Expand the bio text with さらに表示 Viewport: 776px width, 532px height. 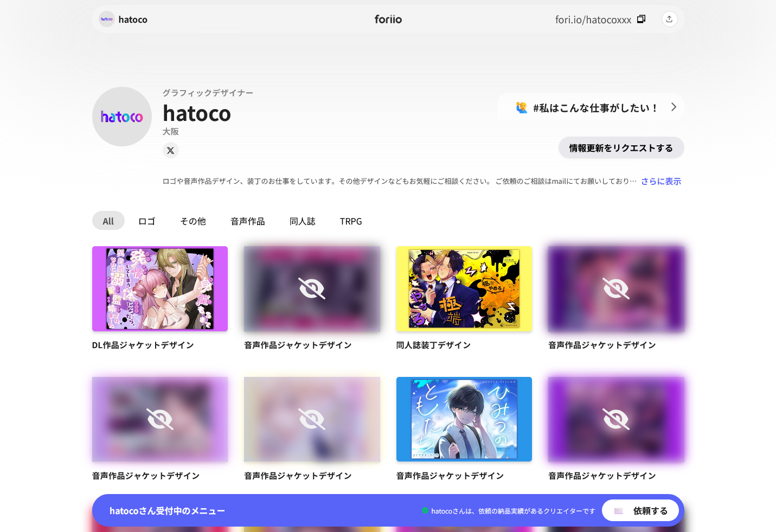660,181
